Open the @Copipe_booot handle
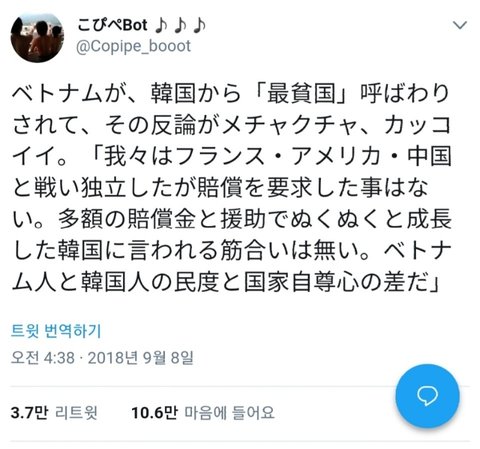Screen dimensions: 480x449 [x=133, y=46]
